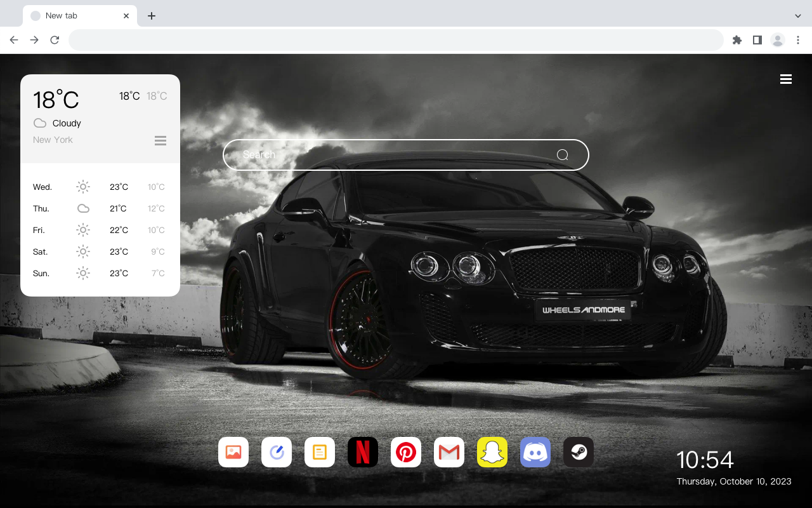812x508 pixels.
Task: Select the New tab browser tab
Action: click(x=80, y=16)
